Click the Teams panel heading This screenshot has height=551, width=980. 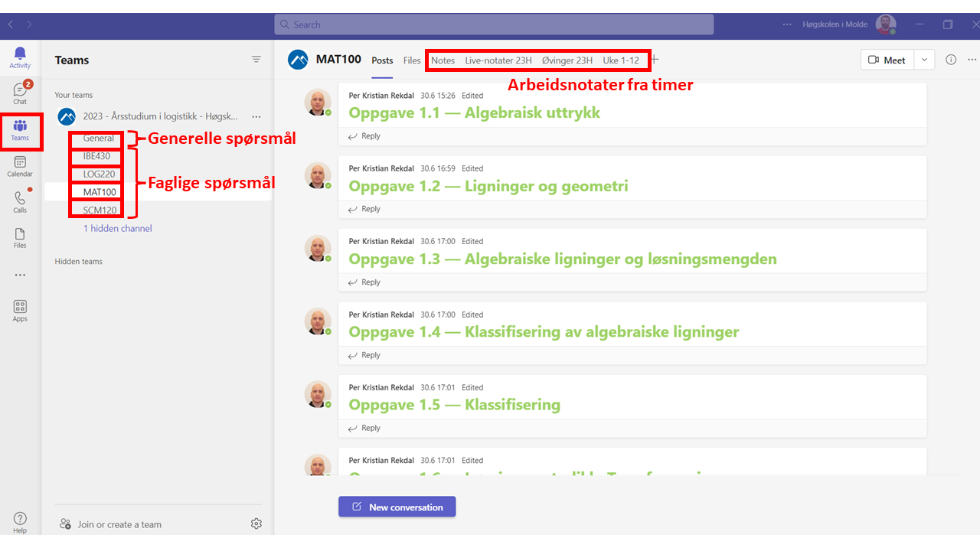click(72, 60)
